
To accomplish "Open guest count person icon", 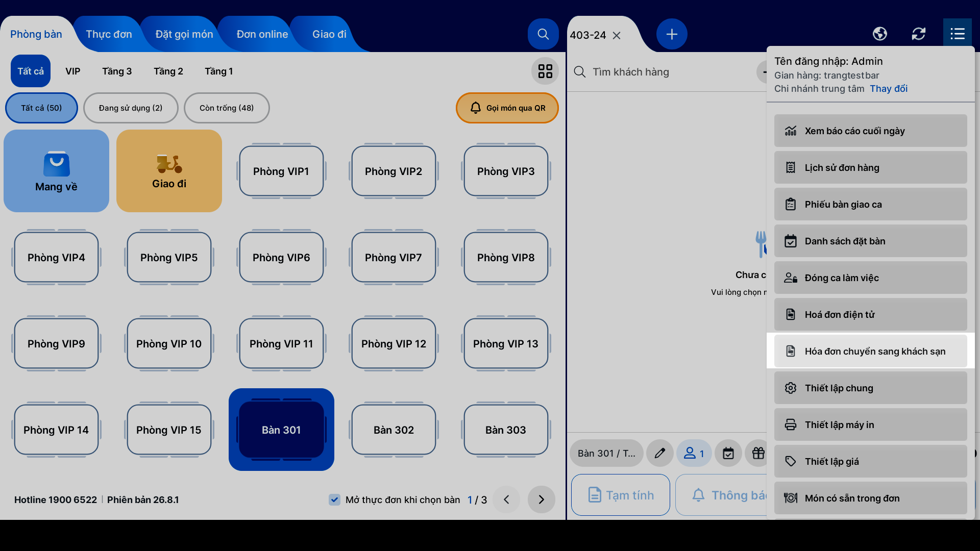I will pos(694,453).
